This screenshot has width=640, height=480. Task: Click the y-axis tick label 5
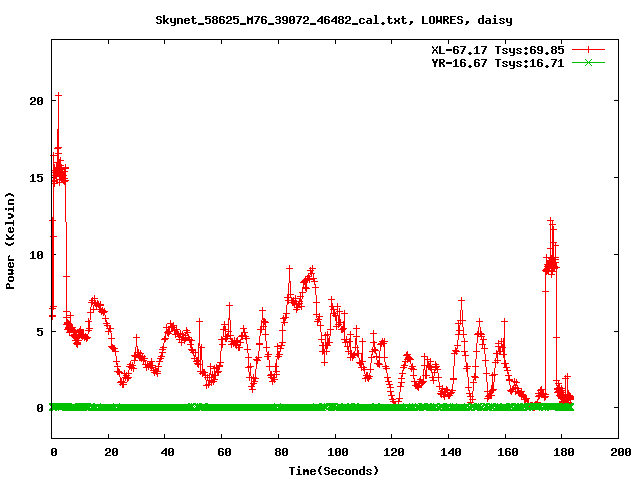(x=40, y=332)
